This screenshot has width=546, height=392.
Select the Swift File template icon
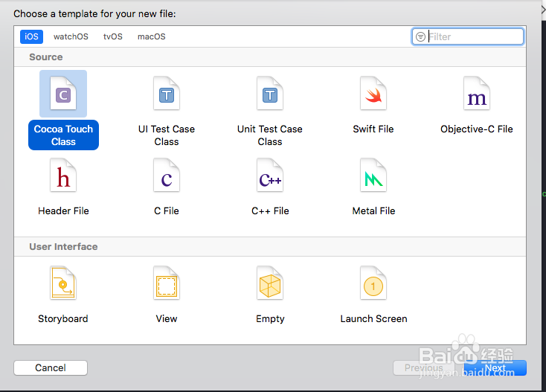(373, 94)
